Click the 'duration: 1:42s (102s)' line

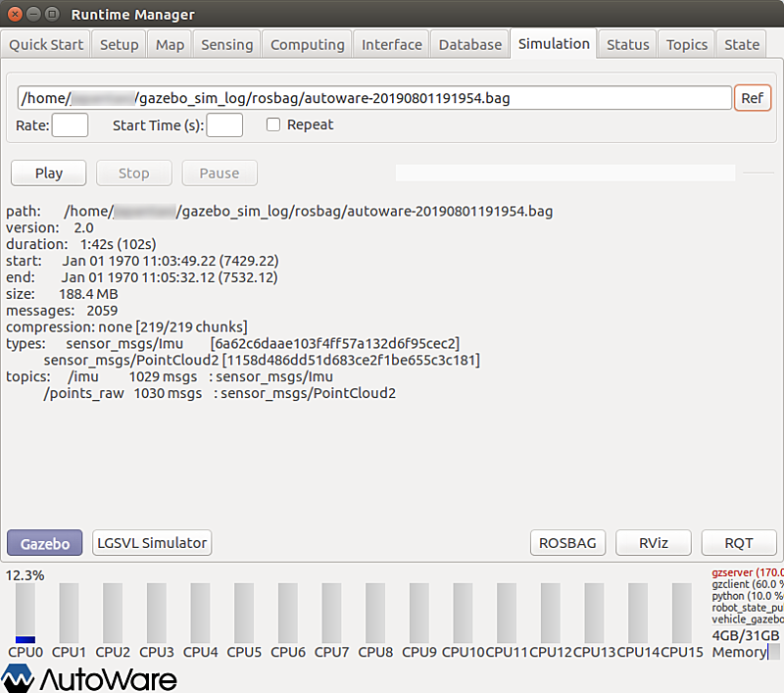pos(81,244)
